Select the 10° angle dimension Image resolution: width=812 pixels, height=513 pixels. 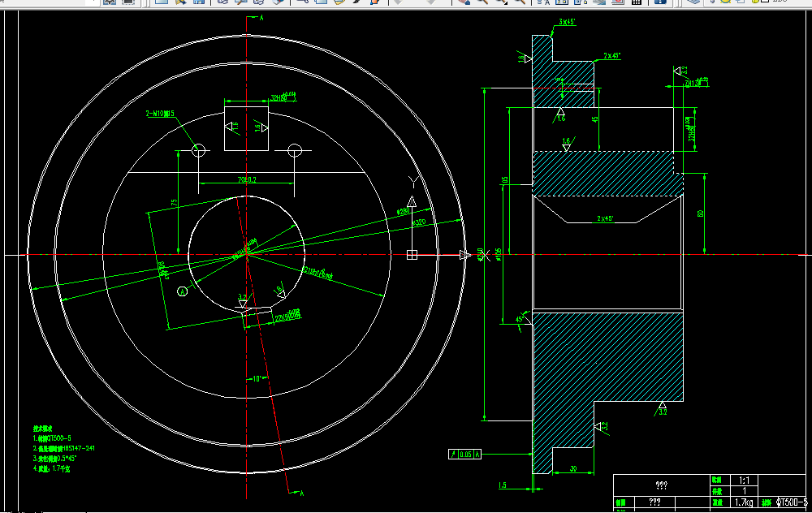tap(257, 379)
